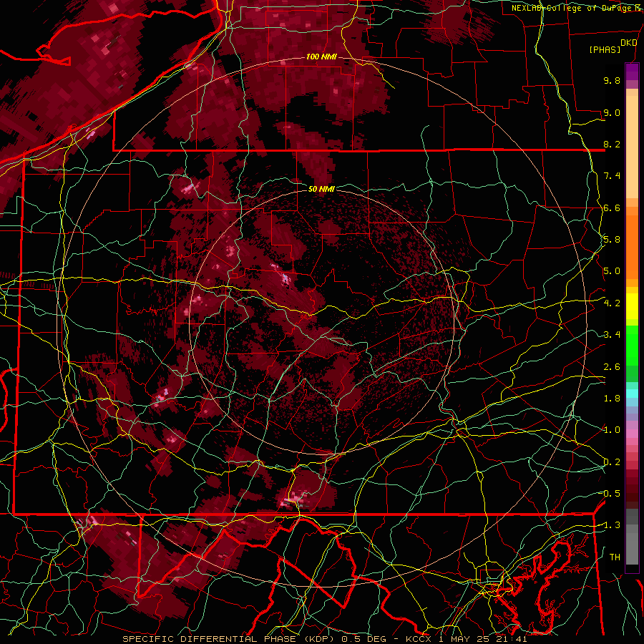The height and width of the screenshot is (644, 644).
Task: Click the -1.3 scale value label
Action: (610, 525)
